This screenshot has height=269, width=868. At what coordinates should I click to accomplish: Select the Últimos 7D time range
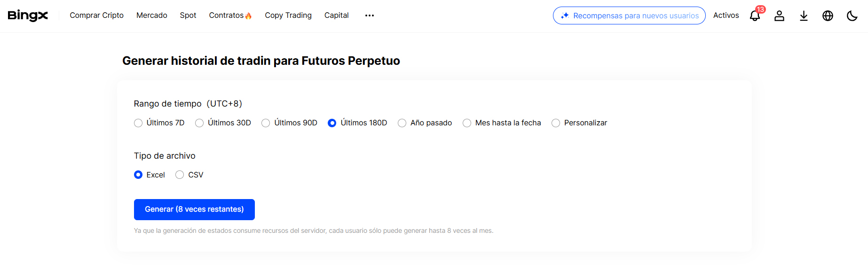tap(138, 123)
